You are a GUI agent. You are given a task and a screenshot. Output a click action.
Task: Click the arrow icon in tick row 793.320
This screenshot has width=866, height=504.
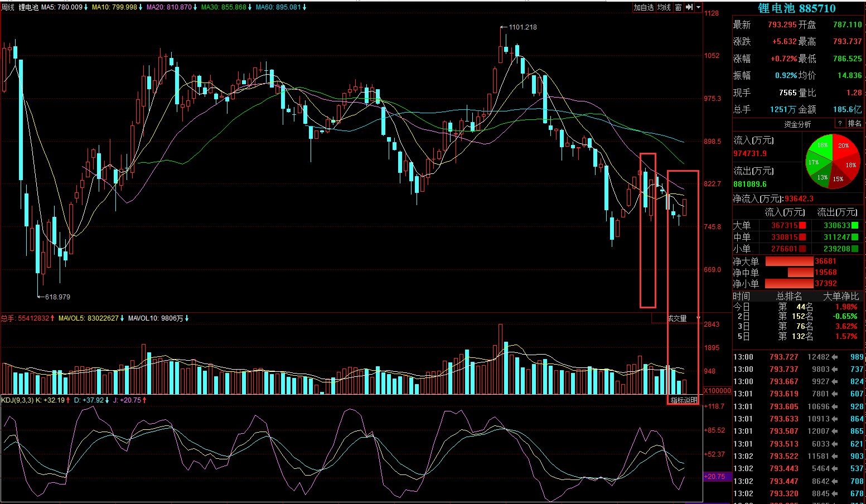tap(835, 493)
